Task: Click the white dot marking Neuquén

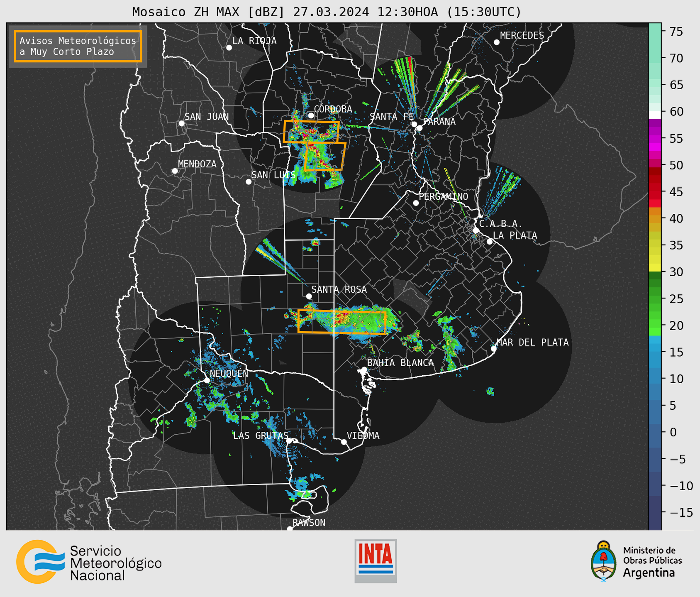Action: [207, 380]
